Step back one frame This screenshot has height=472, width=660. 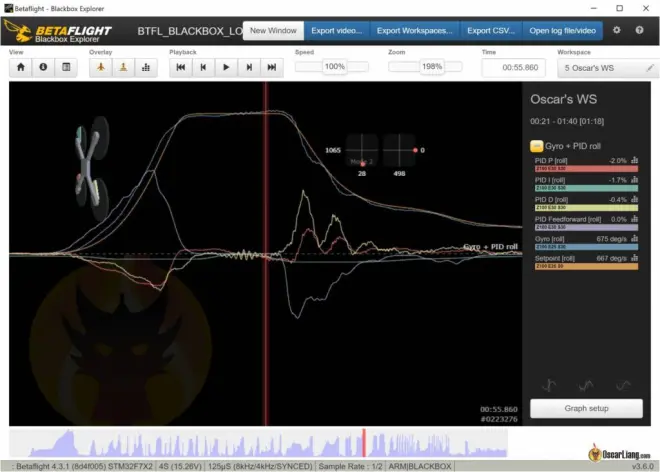point(203,67)
